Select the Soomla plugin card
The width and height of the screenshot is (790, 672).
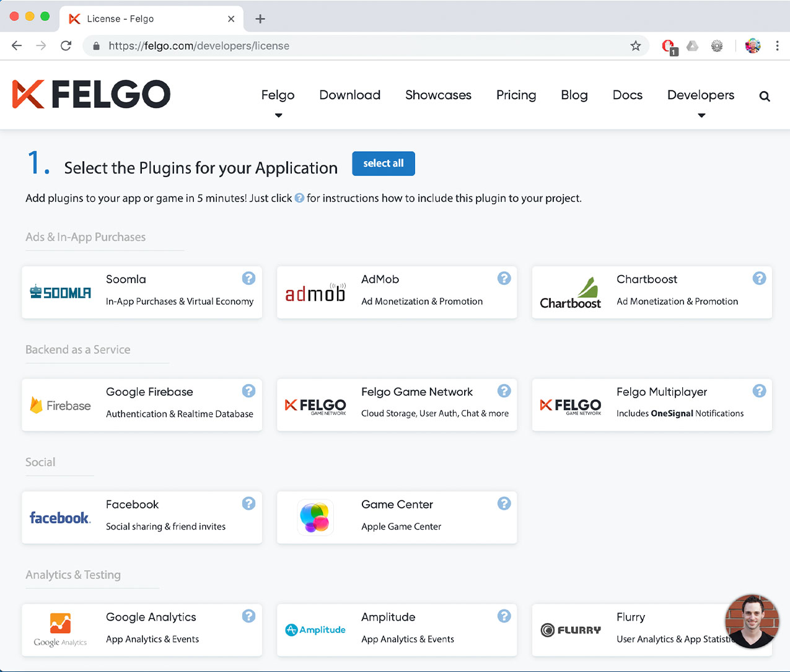[142, 292]
